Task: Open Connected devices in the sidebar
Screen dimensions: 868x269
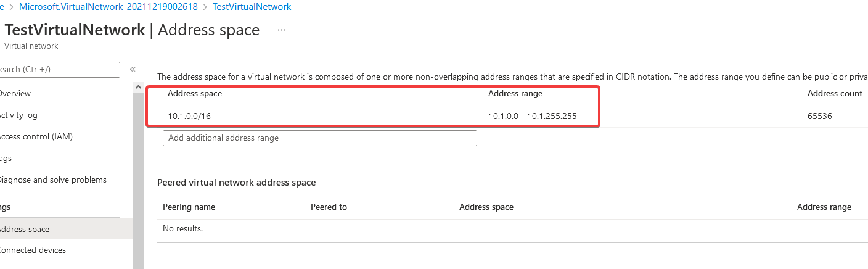Action: click(32, 250)
